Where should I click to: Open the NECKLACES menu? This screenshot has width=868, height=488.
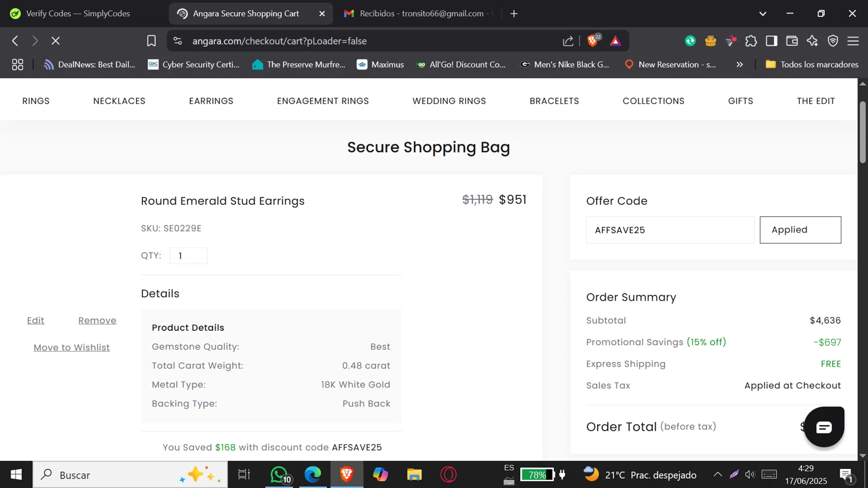pos(119,101)
